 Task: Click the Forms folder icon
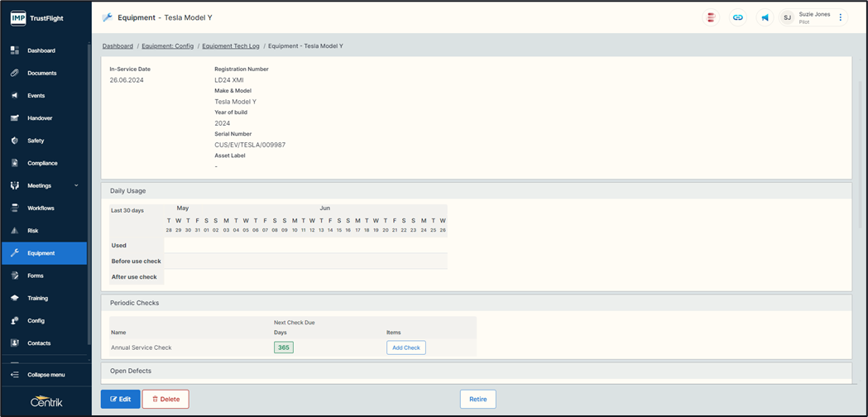[x=15, y=276]
